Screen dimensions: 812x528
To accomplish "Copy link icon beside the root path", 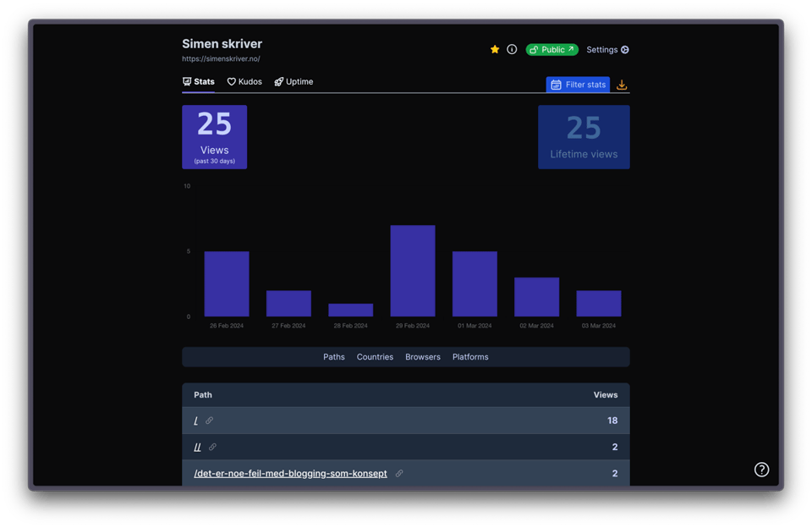I will pyautogui.click(x=209, y=421).
